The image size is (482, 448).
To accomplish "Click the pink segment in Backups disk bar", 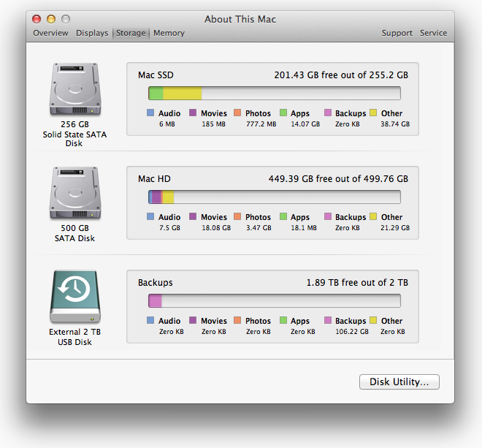I will tap(156, 300).
